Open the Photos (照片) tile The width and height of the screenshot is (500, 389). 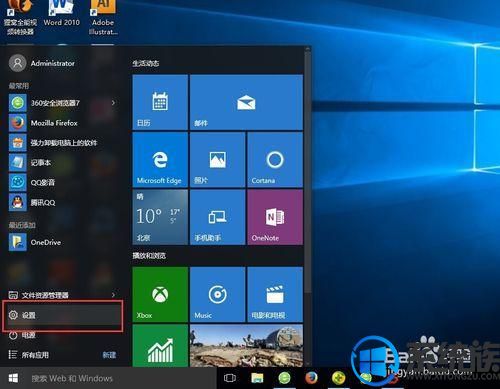218,160
